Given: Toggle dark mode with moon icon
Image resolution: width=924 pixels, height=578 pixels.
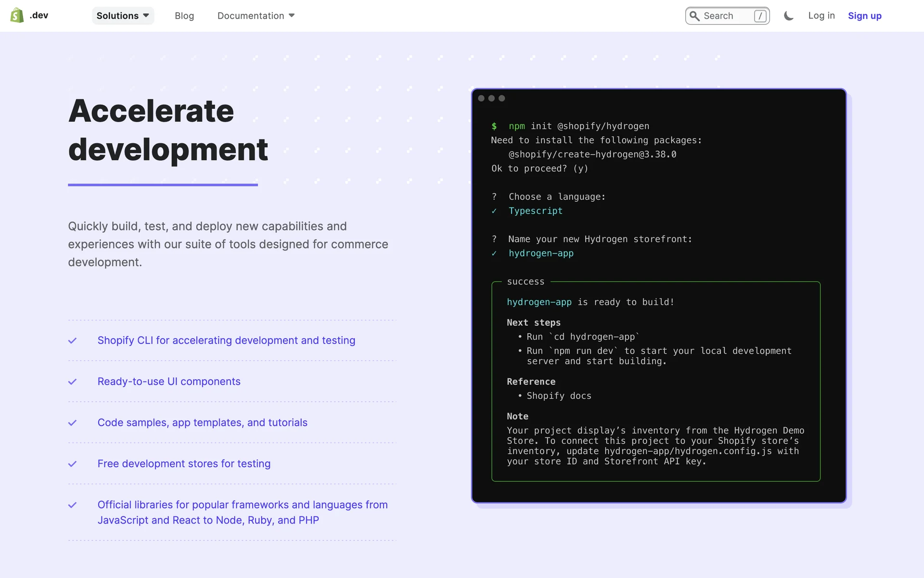Looking at the screenshot, I should [788, 16].
